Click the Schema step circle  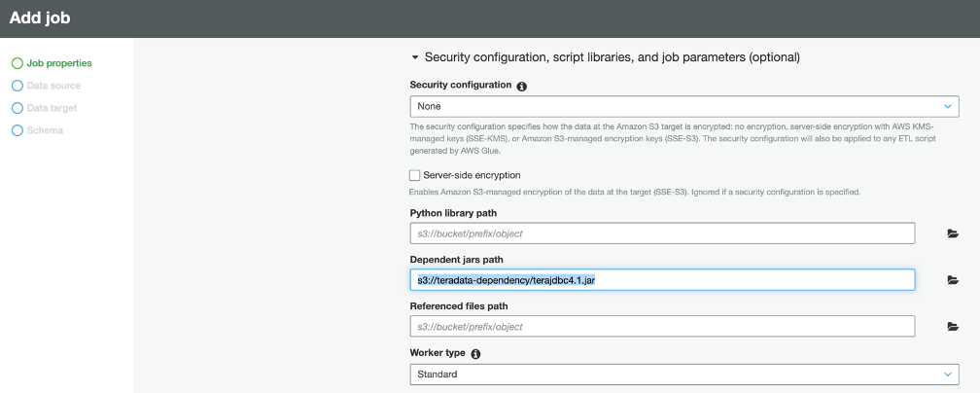tap(17, 130)
